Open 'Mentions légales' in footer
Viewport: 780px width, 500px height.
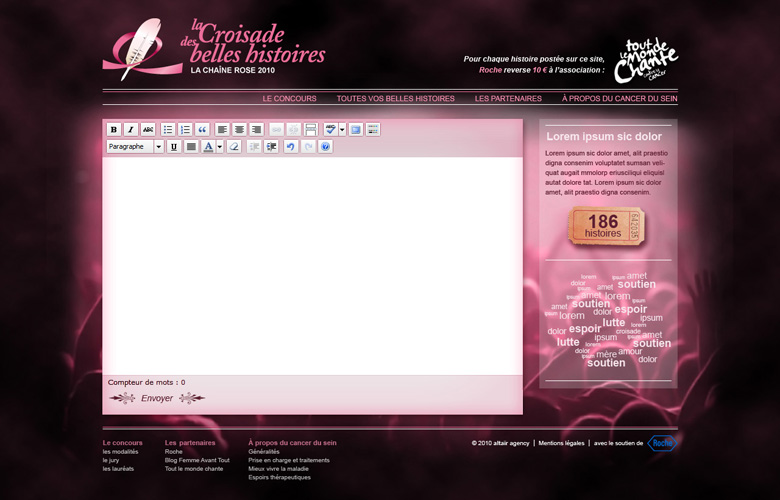click(x=561, y=443)
